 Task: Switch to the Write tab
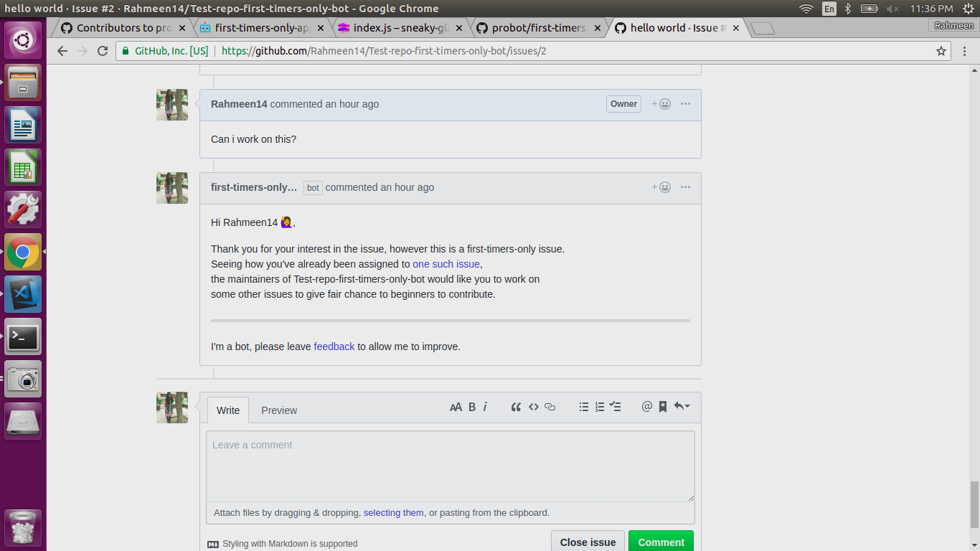pyautogui.click(x=228, y=410)
